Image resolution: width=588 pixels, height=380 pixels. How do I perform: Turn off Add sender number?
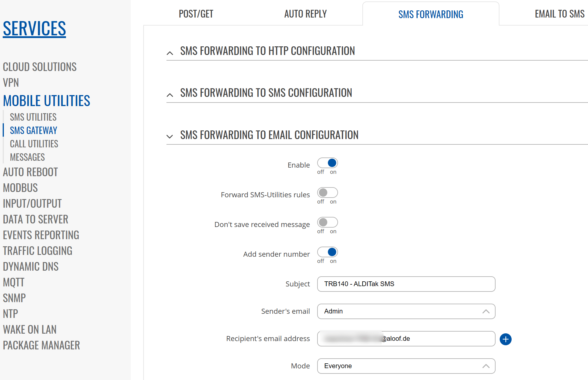(x=327, y=252)
